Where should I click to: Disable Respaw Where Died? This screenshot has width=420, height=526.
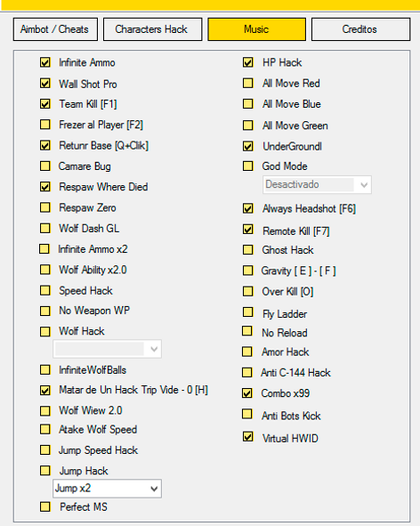45,187
